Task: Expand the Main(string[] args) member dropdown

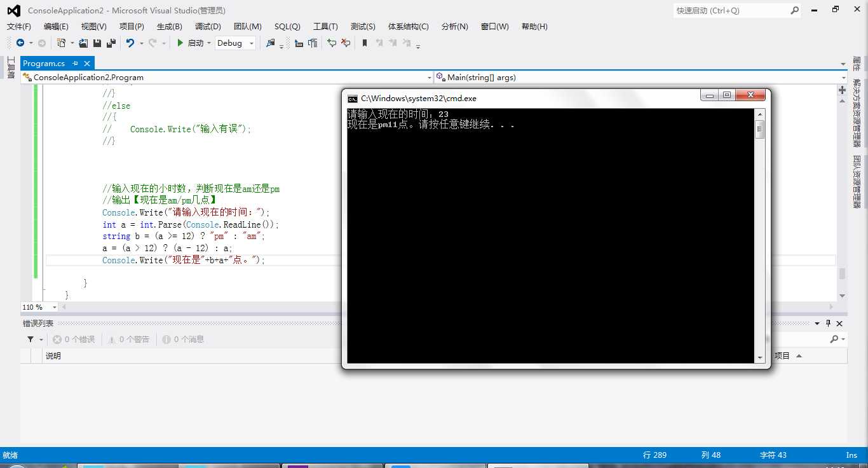Action: click(843, 78)
